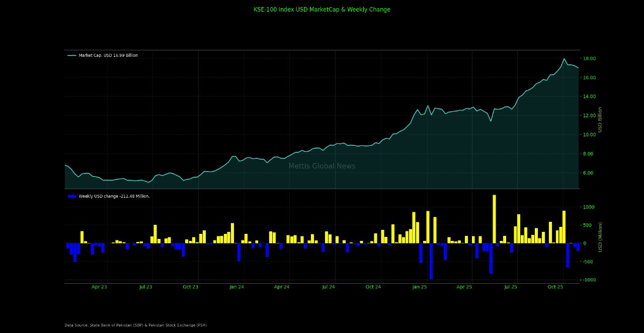The image size is (644, 333).
Task: Select the Jan 25 x-axis tick label
Action: click(419, 287)
